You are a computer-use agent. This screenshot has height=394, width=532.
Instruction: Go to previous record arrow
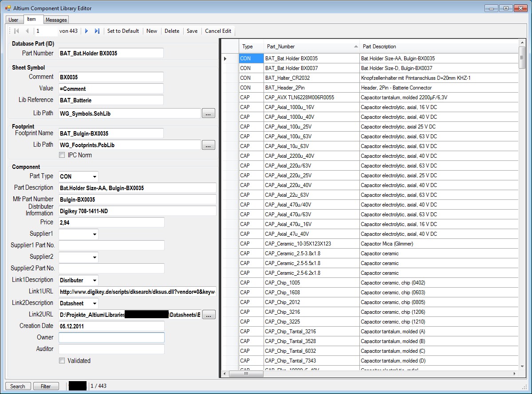tap(27, 31)
